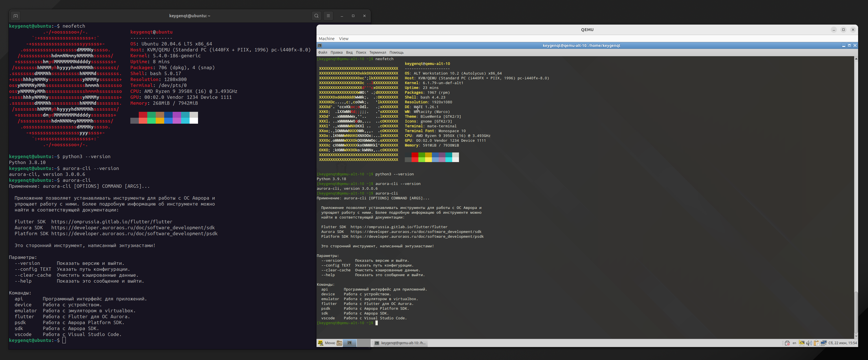Click 'Kernel: 5.4.0-186-generic' in the Ubuntu terminal

click(x=165, y=56)
